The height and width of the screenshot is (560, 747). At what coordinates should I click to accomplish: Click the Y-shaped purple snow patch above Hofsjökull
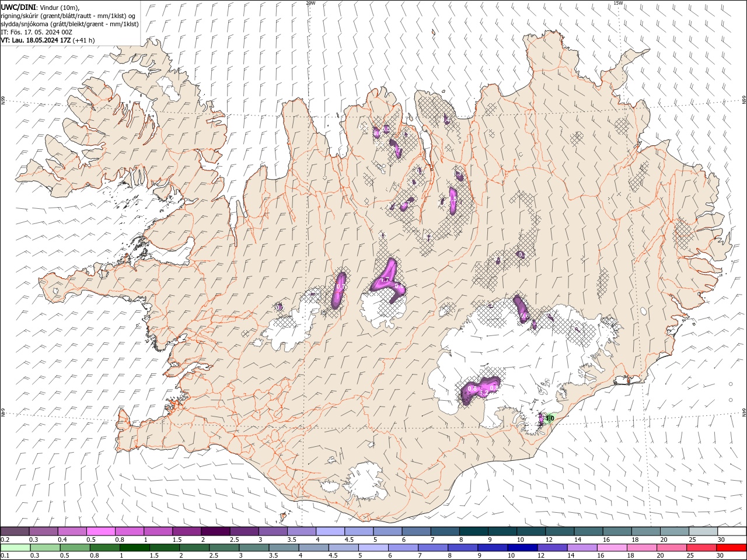click(x=388, y=280)
